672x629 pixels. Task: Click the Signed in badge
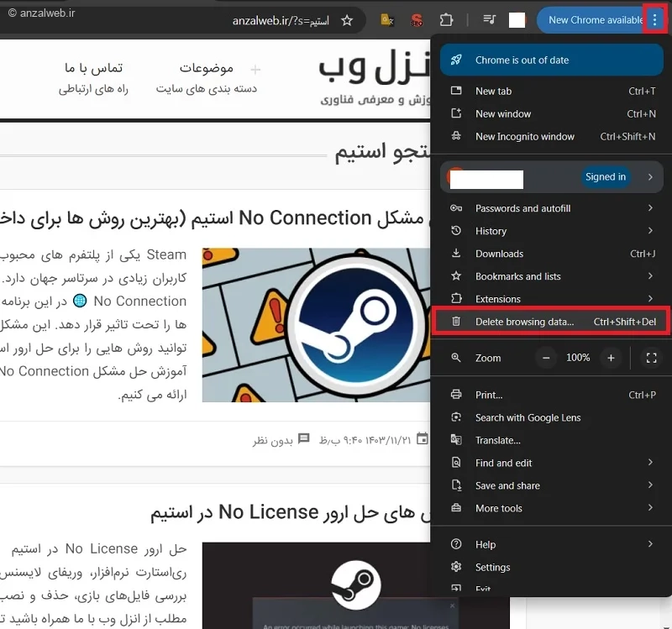tap(605, 177)
